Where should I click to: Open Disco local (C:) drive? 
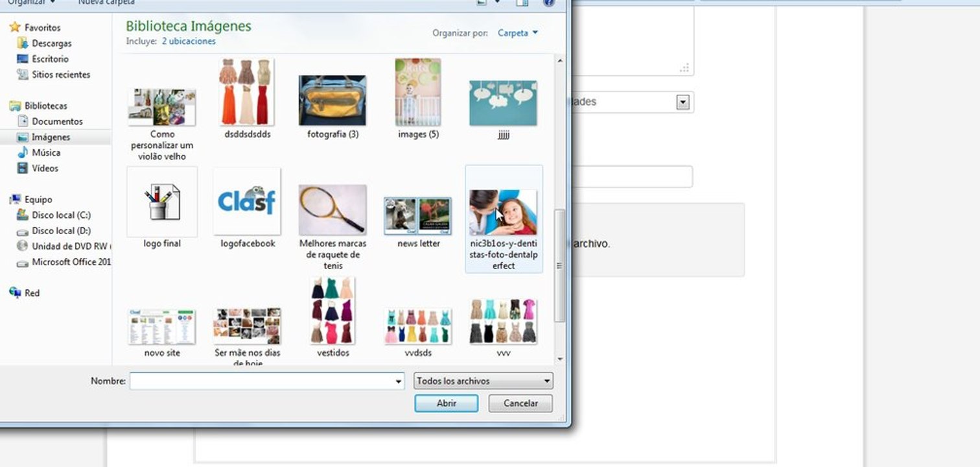(61, 215)
